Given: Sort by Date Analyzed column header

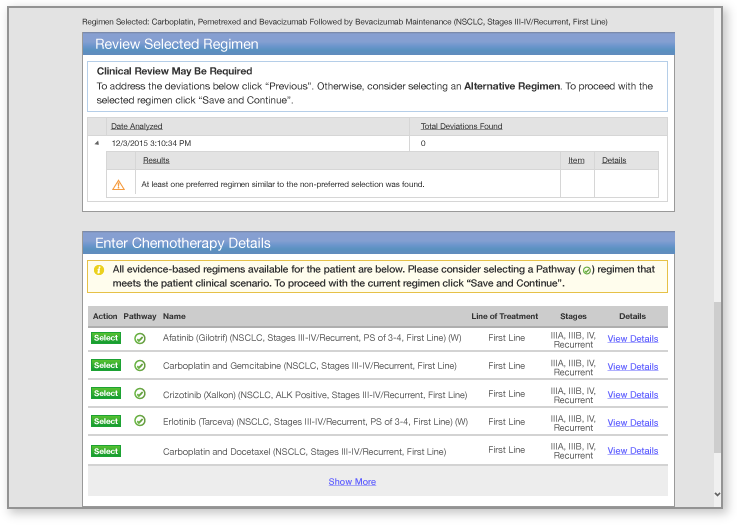Looking at the screenshot, I should [136, 126].
